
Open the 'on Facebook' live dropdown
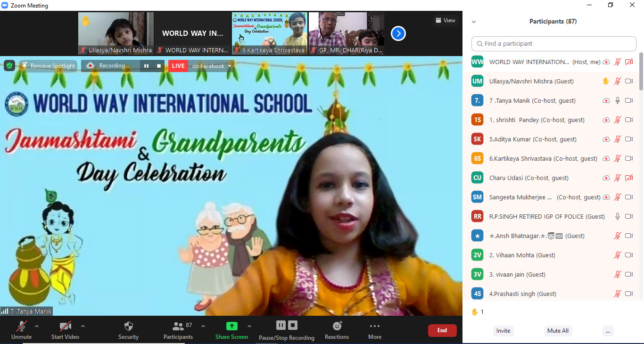[x=212, y=66]
